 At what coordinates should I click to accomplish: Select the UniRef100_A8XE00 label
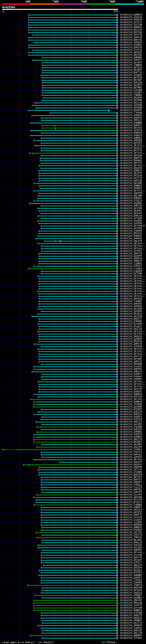131,464
